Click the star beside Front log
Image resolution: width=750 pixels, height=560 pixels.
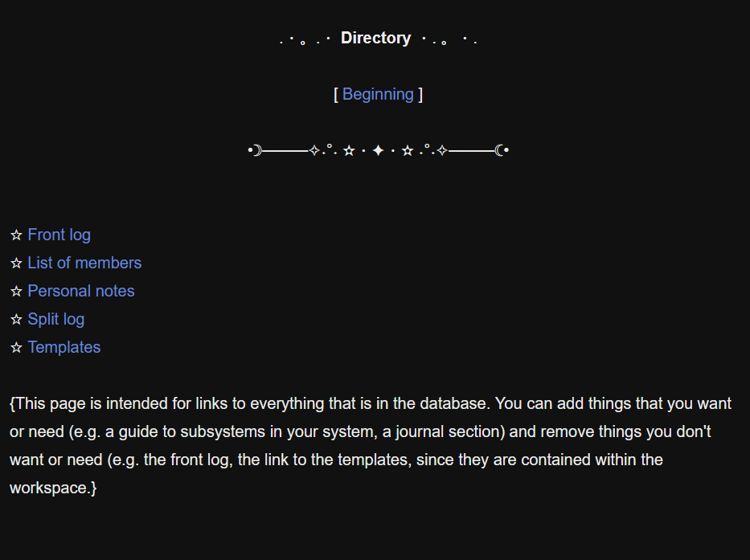16,235
